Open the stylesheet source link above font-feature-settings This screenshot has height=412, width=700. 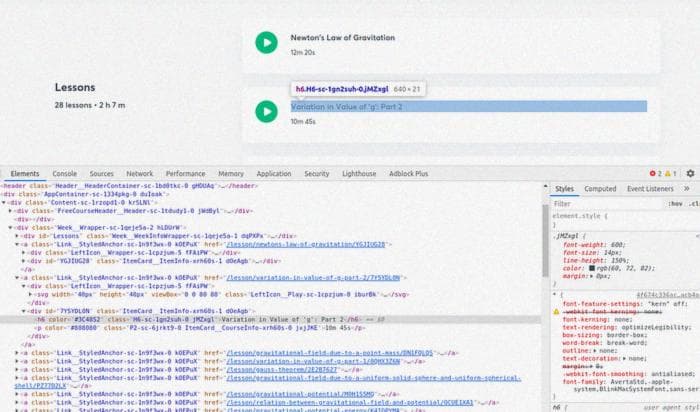pos(668,295)
